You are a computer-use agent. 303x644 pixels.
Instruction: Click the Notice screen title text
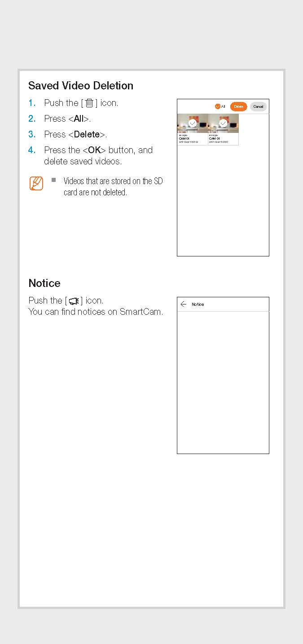[x=198, y=304]
